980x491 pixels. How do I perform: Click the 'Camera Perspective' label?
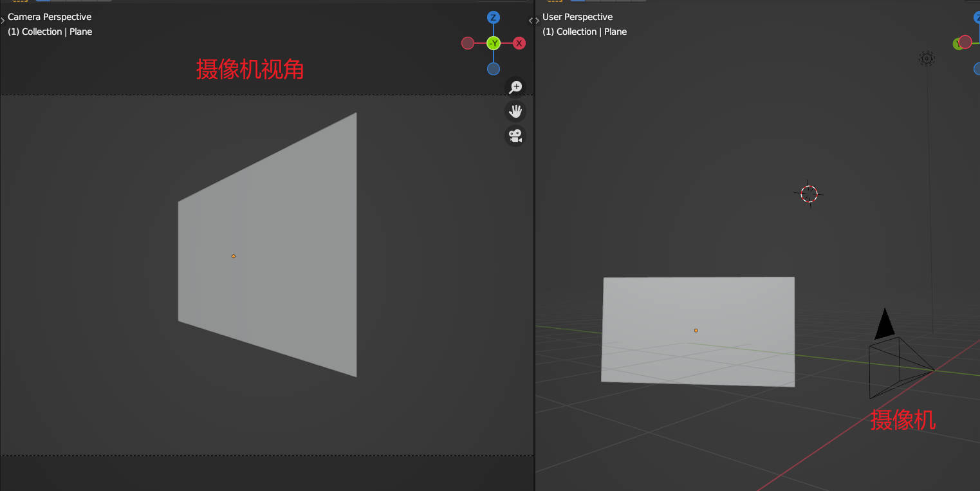pos(50,17)
